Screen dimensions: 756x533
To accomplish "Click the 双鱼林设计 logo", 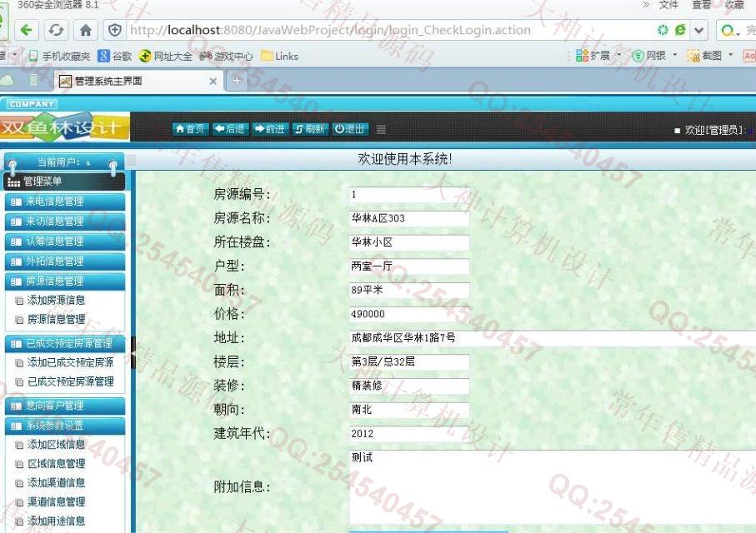I will (65, 127).
